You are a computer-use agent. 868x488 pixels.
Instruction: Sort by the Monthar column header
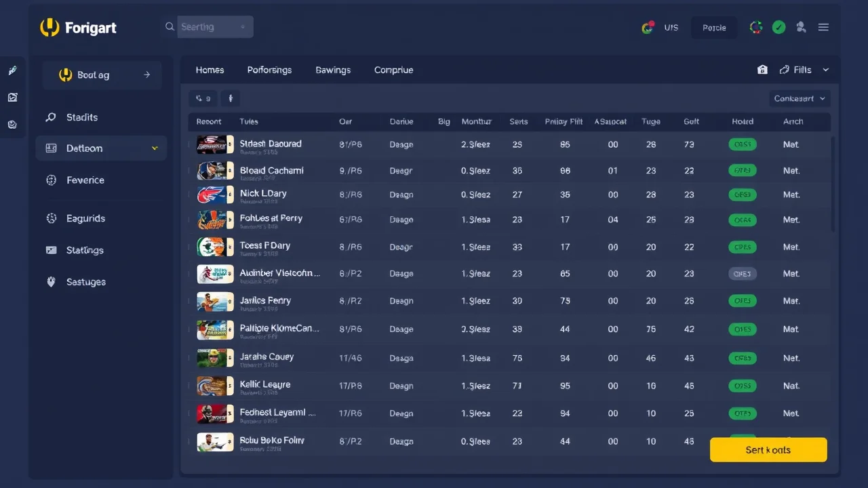pyautogui.click(x=476, y=122)
